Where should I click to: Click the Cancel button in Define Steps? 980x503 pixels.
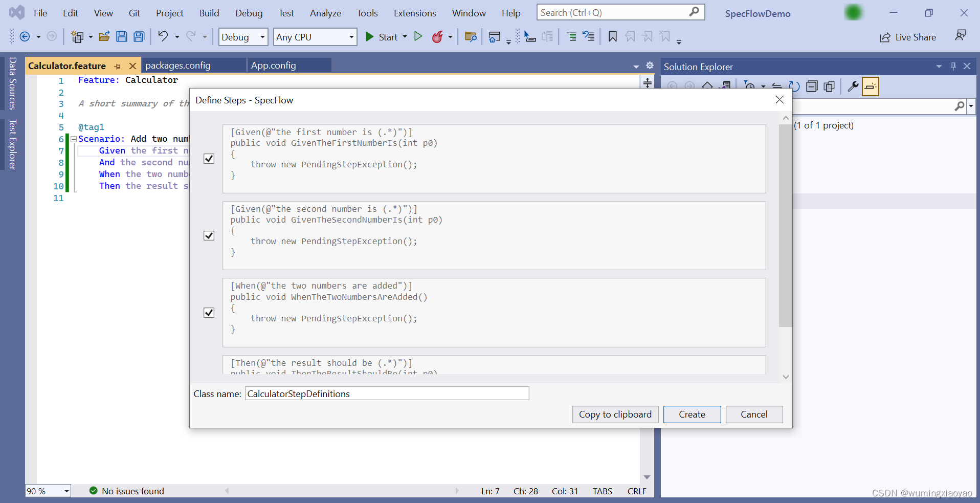pos(754,414)
